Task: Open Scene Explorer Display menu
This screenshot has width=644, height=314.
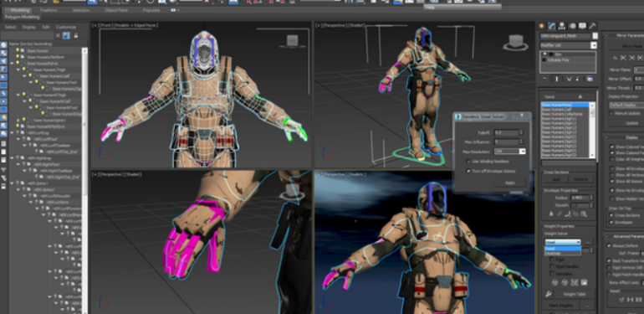Action: [x=28, y=27]
